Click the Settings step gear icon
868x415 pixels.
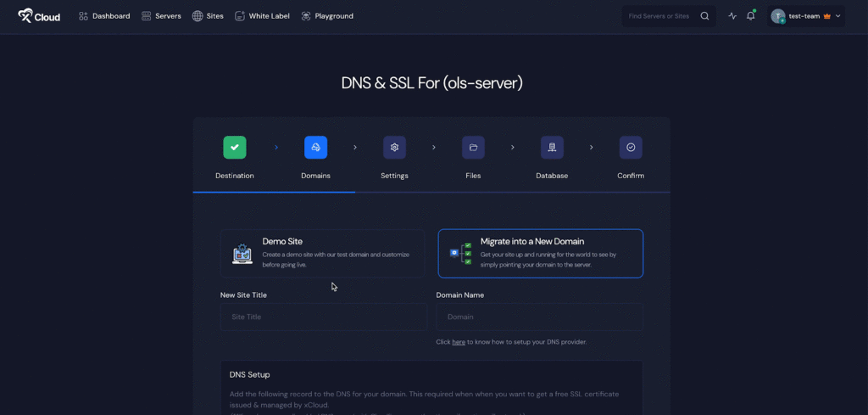[394, 147]
